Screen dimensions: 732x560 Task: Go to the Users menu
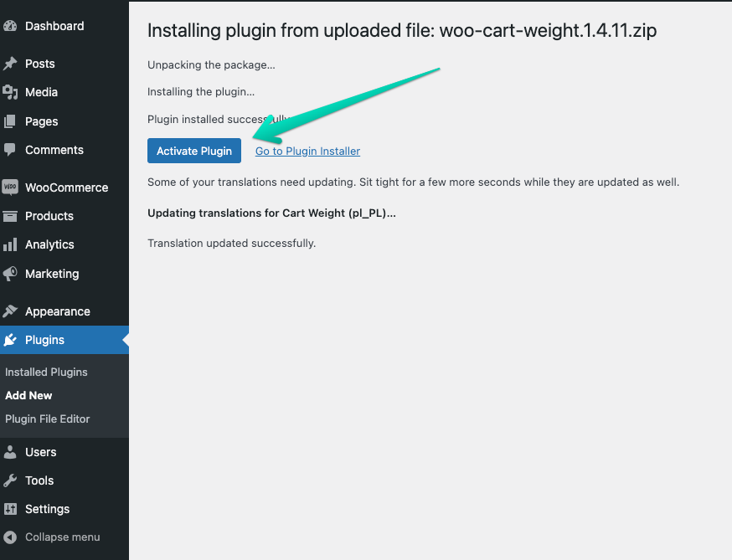click(x=40, y=452)
